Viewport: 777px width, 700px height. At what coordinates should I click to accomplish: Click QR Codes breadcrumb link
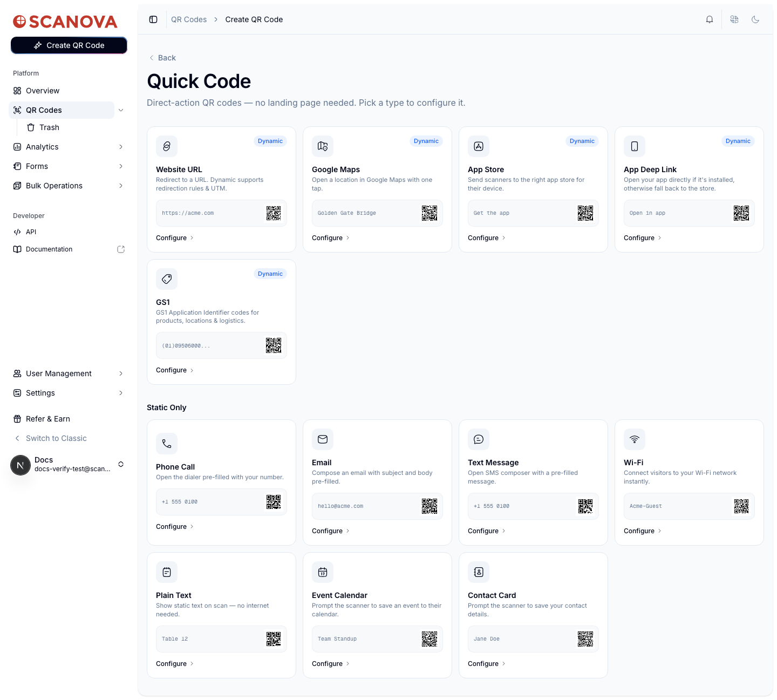[189, 19]
